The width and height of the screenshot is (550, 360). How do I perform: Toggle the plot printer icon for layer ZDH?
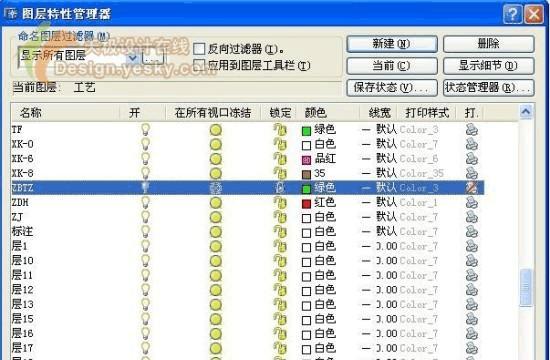coord(471,202)
